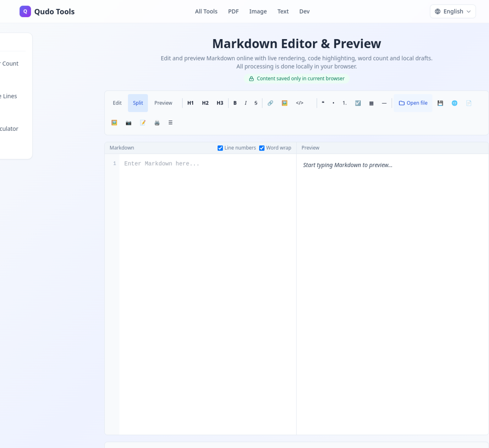Insert a task list with the checkbox icon
Image resolution: width=489 pixels, height=448 pixels.
point(358,103)
